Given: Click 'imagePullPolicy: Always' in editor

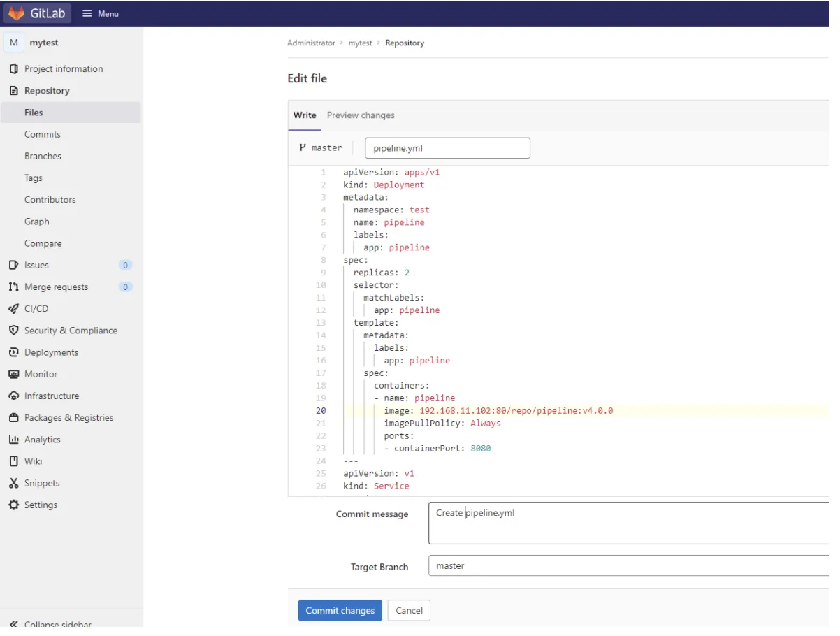Looking at the screenshot, I should tap(442, 423).
